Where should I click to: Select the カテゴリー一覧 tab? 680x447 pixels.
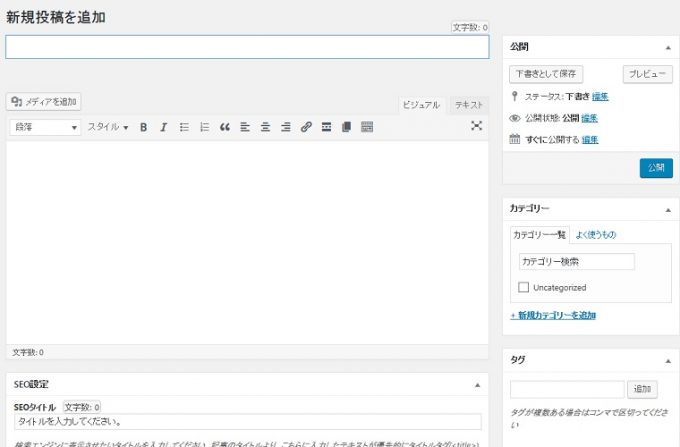(x=539, y=235)
